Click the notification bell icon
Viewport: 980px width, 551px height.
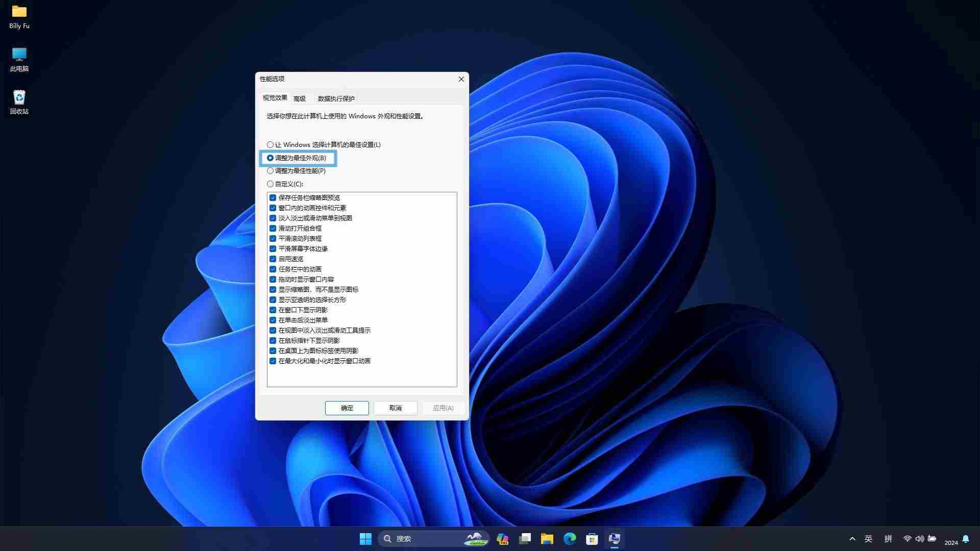(966, 539)
